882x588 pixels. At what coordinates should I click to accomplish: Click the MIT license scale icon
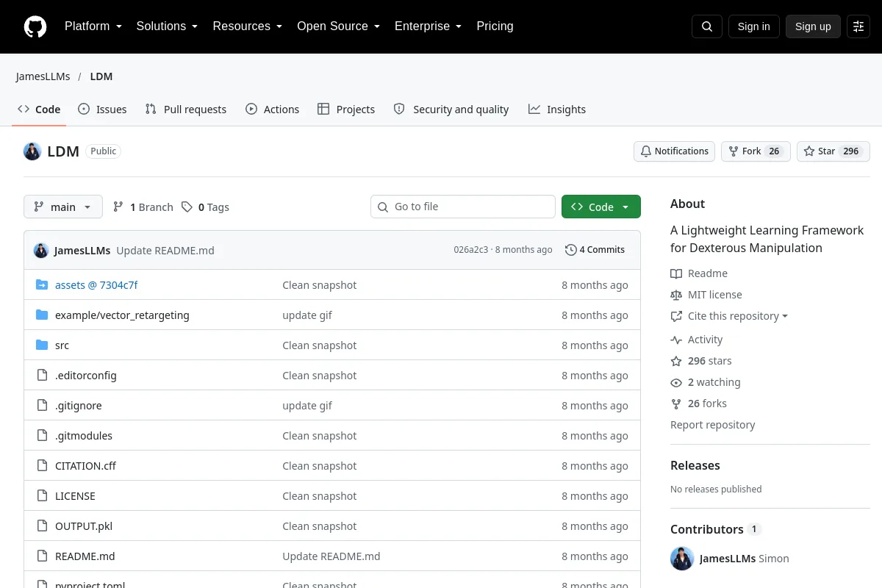pyautogui.click(x=676, y=295)
